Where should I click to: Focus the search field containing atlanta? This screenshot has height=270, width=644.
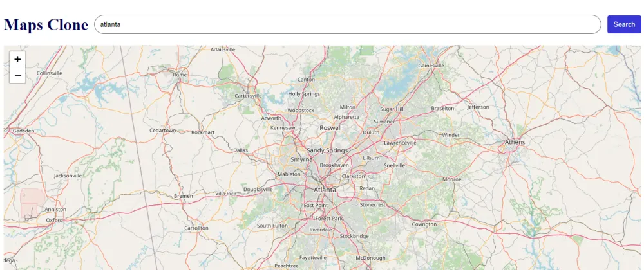coord(347,24)
